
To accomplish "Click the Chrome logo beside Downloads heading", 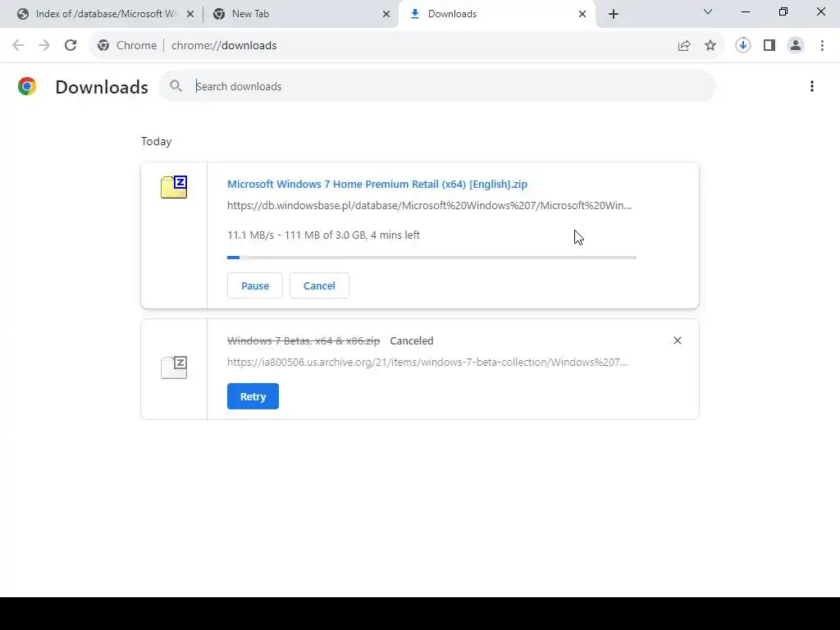I will pyautogui.click(x=27, y=86).
